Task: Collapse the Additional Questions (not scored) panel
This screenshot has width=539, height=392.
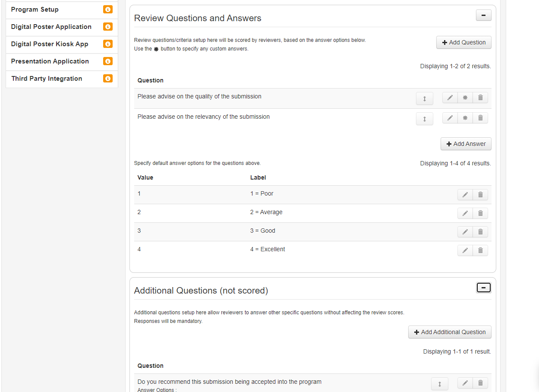Action: point(483,288)
